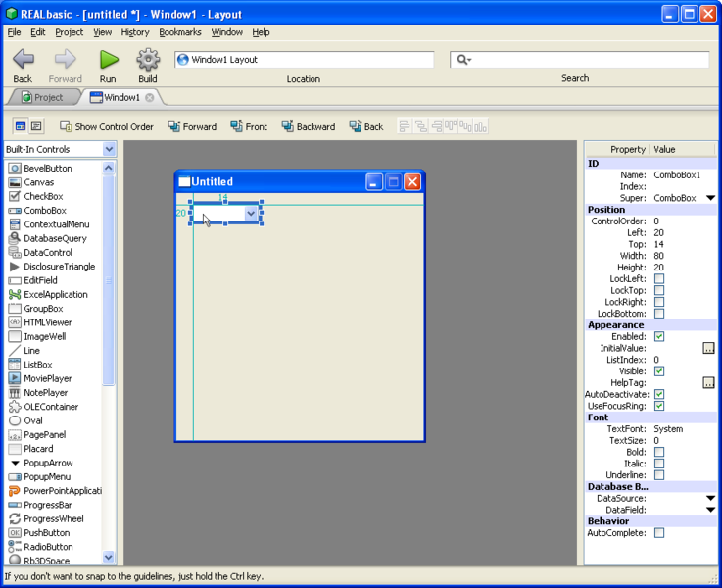Open the Built-In Controls dropdown
Viewport: 722px width, 588px height.
tap(109, 149)
